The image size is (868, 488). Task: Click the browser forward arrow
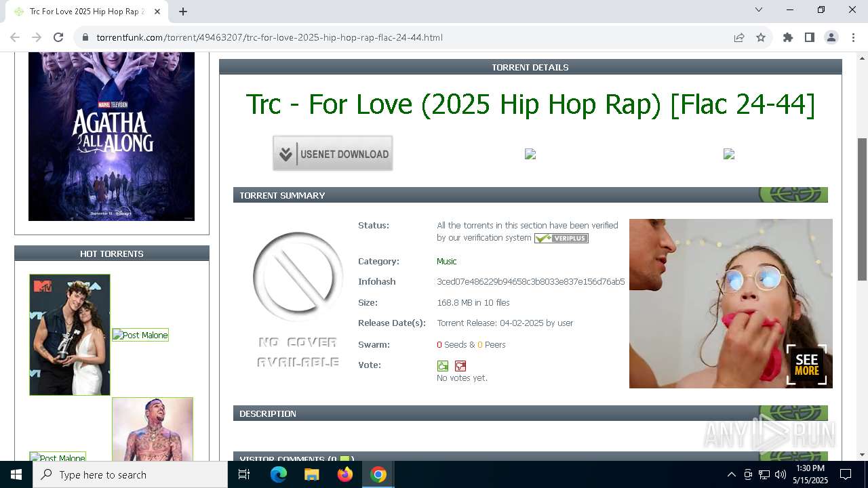[x=37, y=37]
